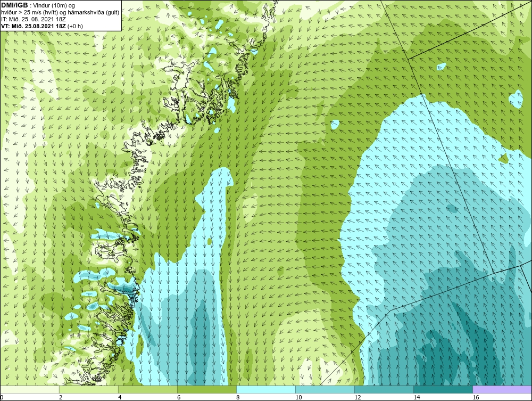Click the legend label '8'

pyautogui.click(x=238, y=397)
